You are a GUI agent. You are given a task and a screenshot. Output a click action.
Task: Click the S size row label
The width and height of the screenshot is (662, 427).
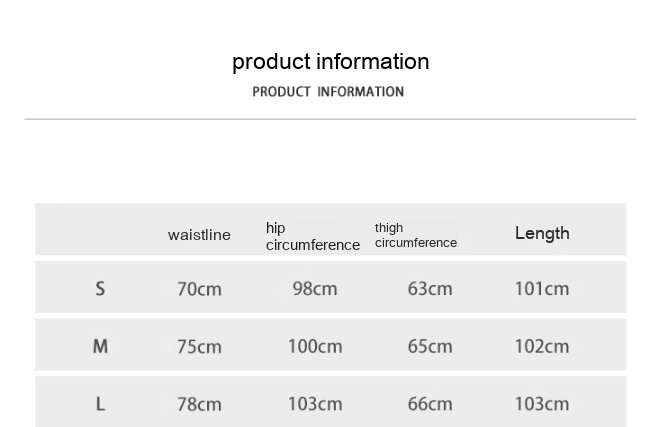(100, 289)
